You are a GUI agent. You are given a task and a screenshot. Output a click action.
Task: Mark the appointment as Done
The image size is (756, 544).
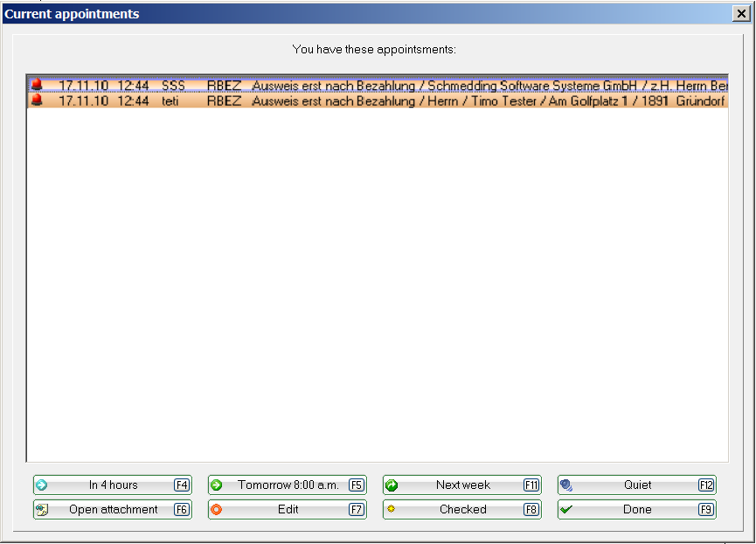point(637,509)
